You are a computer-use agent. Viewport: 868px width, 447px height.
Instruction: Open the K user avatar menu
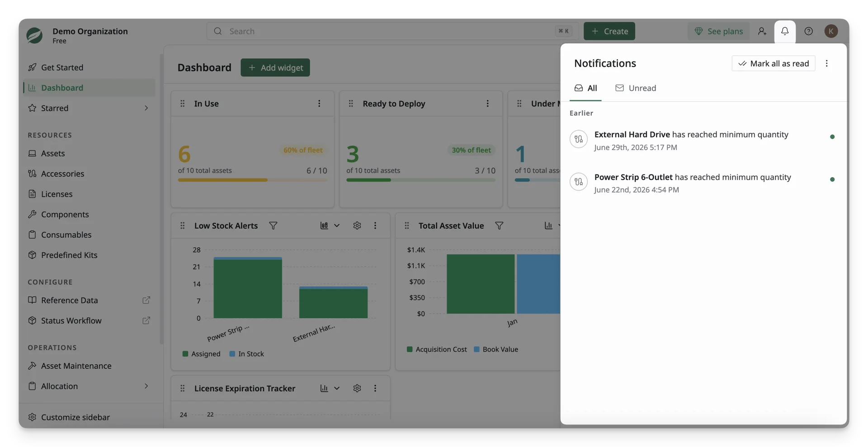pos(831,31)
